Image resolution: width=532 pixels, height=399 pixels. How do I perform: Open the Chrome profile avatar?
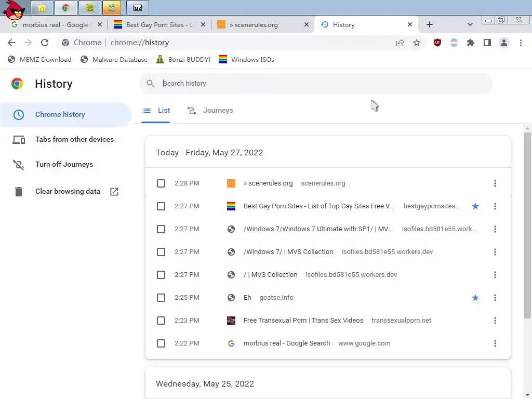504,43
